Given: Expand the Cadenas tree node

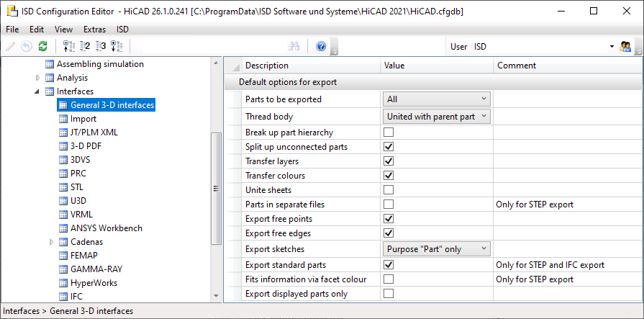Looking at the screenshot, I should coord(52,242).
